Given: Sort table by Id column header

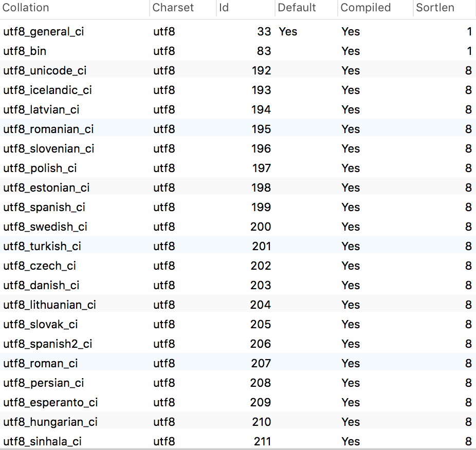Looking at the screenshot, I should pos(246,8).
